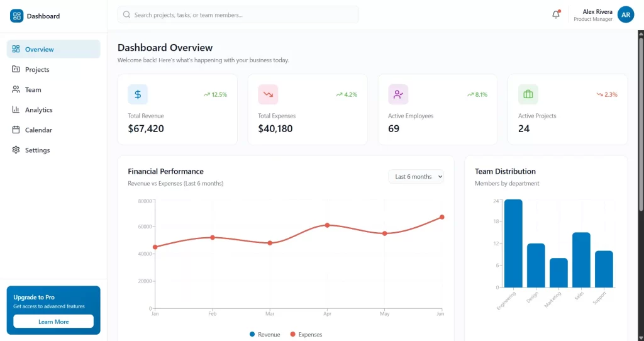Click the Dashboard logo icon
Image resolution: width=644 pixels, height=341 pixels.
(16, 16)
